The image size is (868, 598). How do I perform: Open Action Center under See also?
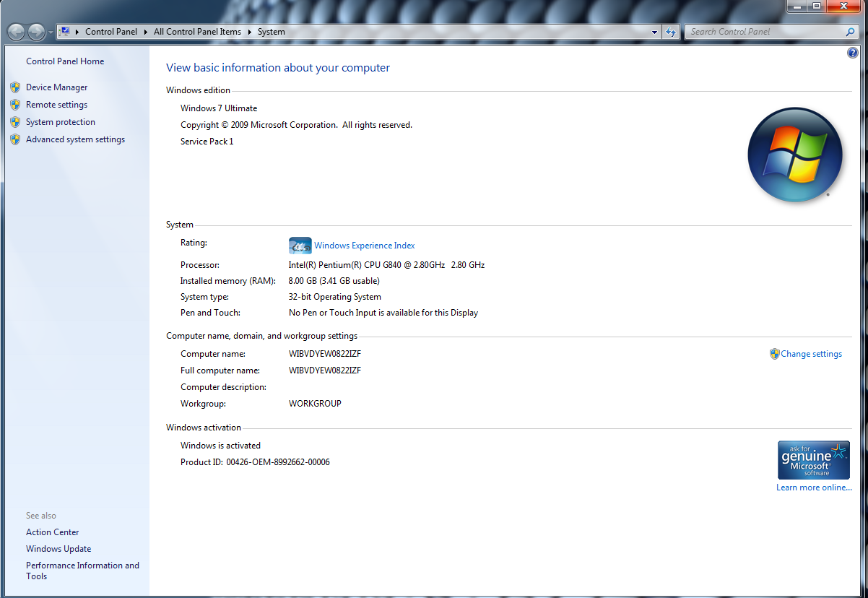point(53,532)
